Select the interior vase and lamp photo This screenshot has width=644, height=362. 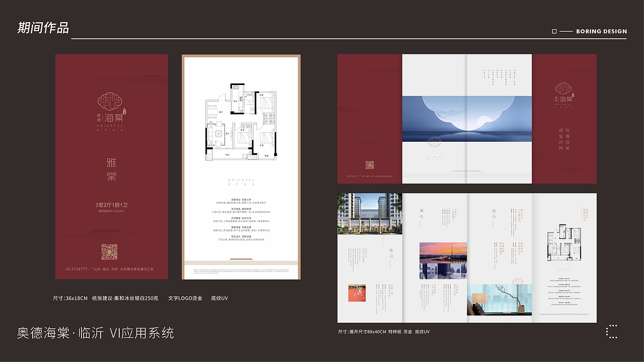coord(500,300)
